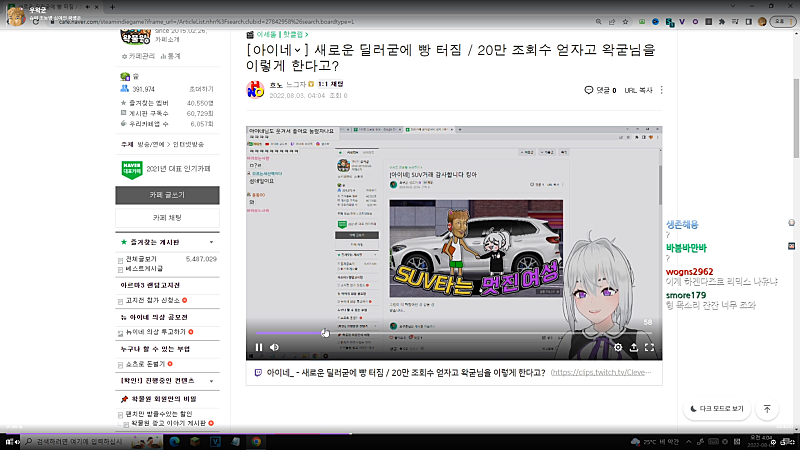Open Chrome from the taskbar

[x=256, y=442]
